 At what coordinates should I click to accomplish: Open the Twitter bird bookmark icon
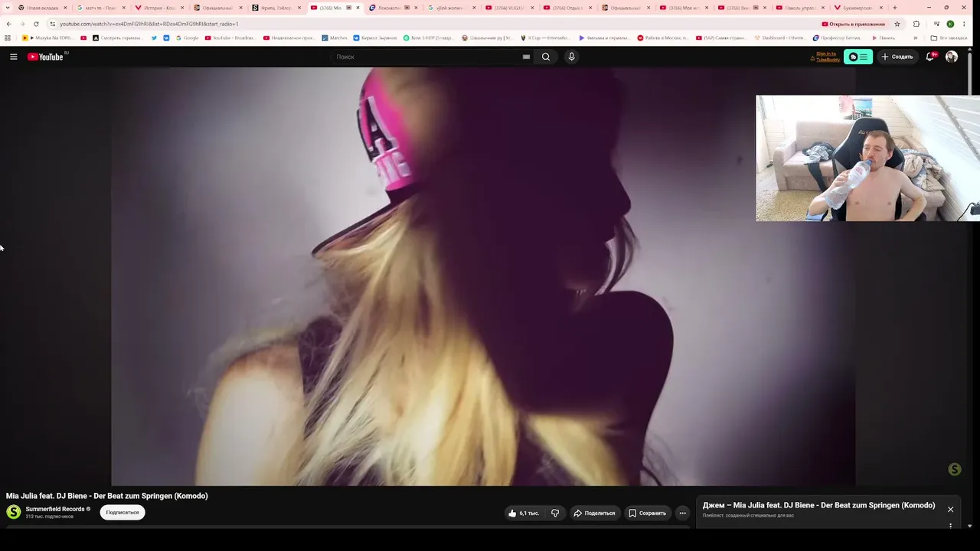pos(154,37)
